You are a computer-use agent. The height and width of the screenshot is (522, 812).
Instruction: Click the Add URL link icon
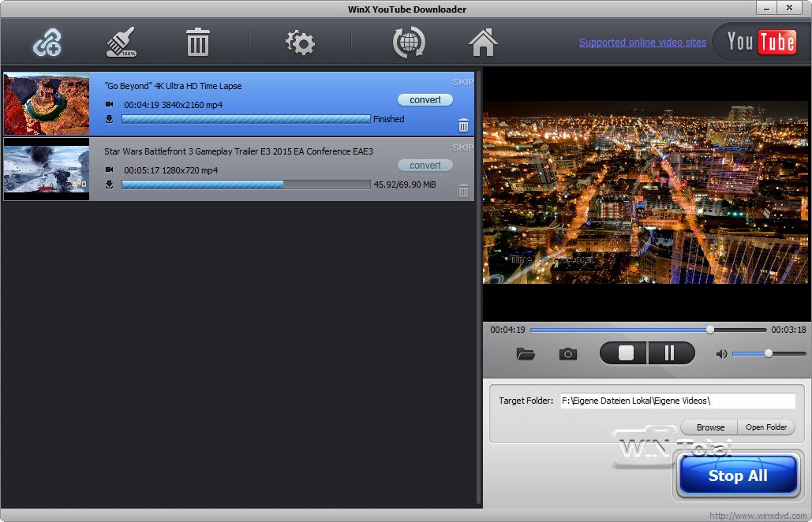[47, 42]
